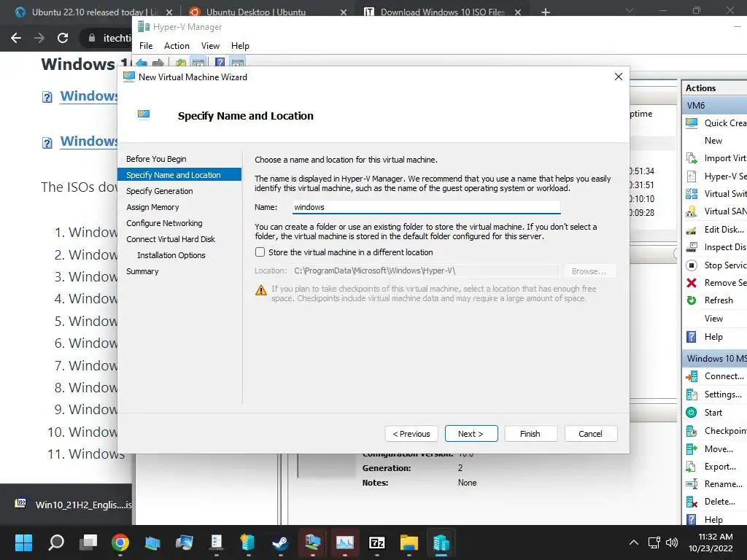Image resolution: width=747 pixels, height=560 pixels.
Task: Click Rename... action in Actions pane
Action: point(715,484)
